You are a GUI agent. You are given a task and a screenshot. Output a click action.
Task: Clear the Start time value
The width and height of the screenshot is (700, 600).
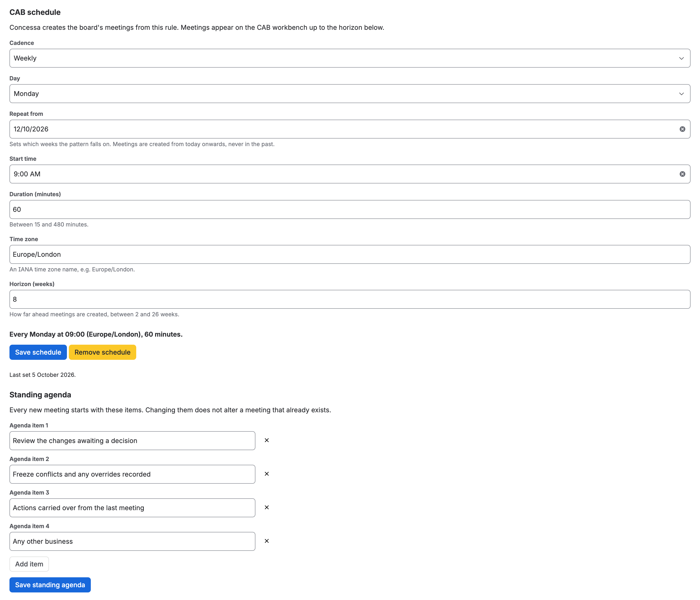pos(682,174)
